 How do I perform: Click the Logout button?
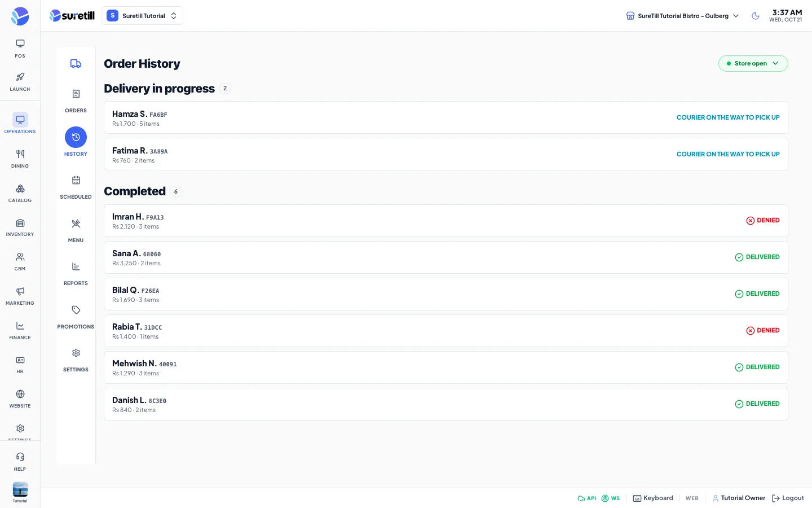click(x=788, y=498)
